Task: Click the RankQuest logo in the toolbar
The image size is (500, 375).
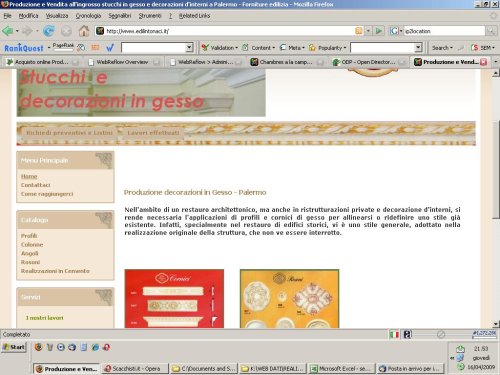Action: click(24, 48)
